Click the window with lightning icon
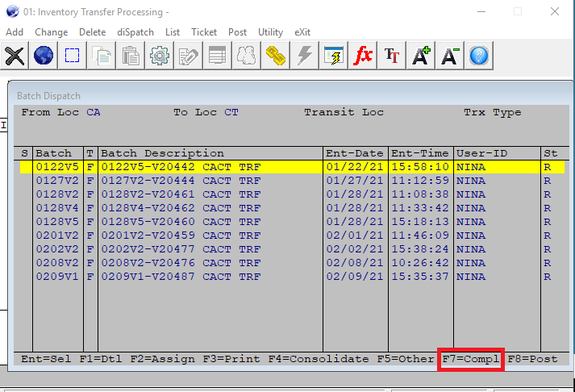Viewport: 575px width, 392px height. click(333, 56)
